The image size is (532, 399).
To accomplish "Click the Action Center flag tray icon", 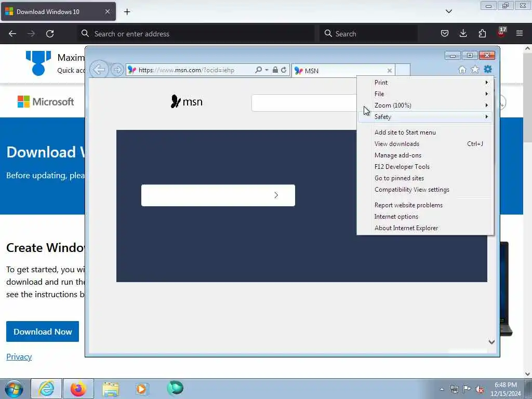I will click(x=467, y=389).
